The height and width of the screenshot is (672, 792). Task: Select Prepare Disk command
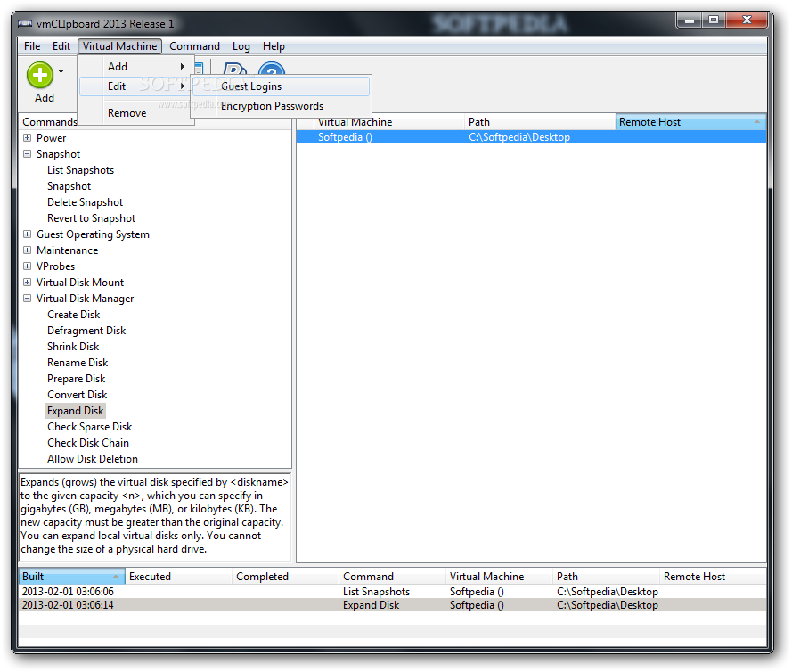click(x=77, y=379)
